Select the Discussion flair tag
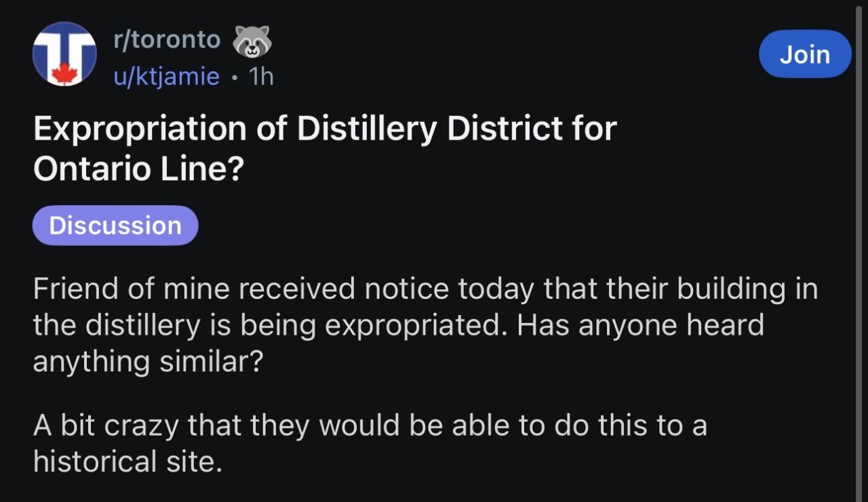The height and width of the screenshot is (502, 868). tap(115, 226)
